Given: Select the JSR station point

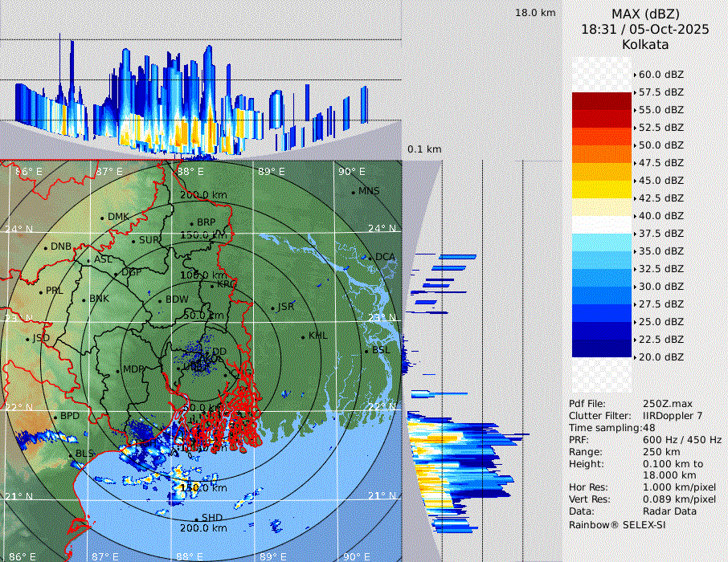Looking at the screenshot, I should point(272,308).
